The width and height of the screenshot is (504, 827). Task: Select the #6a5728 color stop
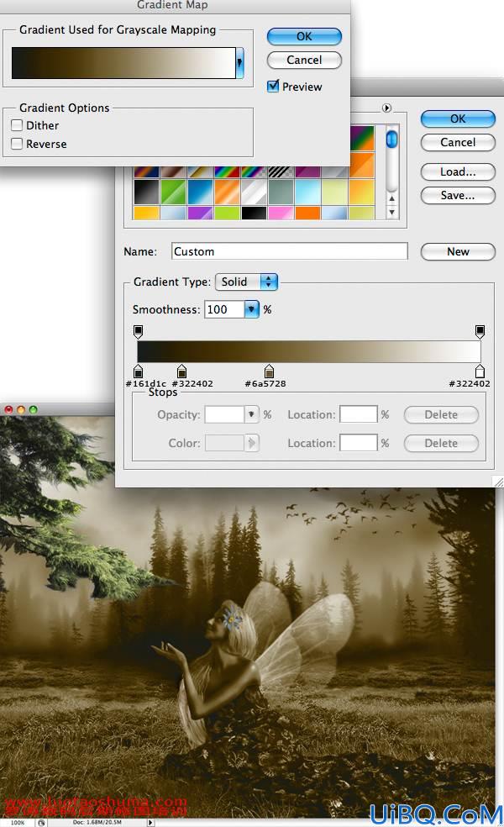(x=269, y=371)
